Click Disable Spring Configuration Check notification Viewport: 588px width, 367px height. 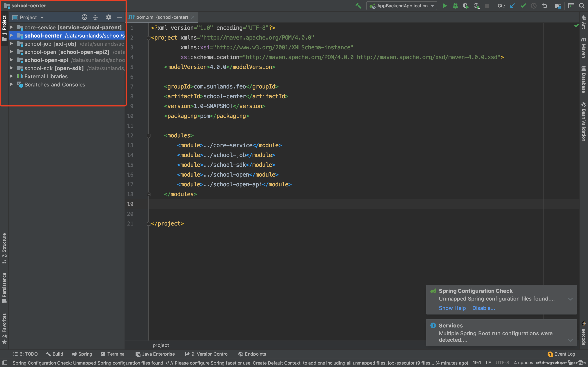coord(483,308)
